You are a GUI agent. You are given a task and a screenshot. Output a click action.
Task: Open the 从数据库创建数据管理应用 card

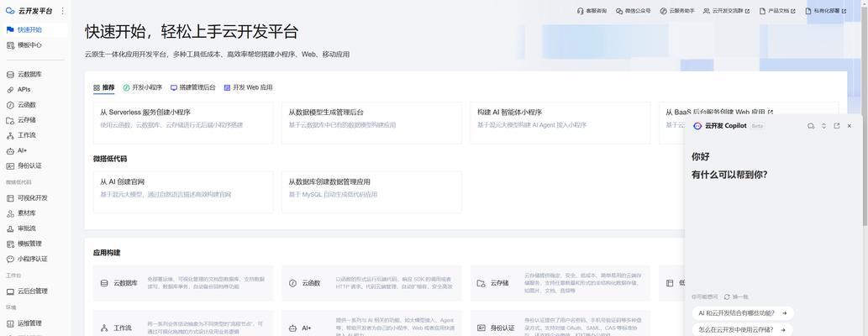tap(371, 192)
